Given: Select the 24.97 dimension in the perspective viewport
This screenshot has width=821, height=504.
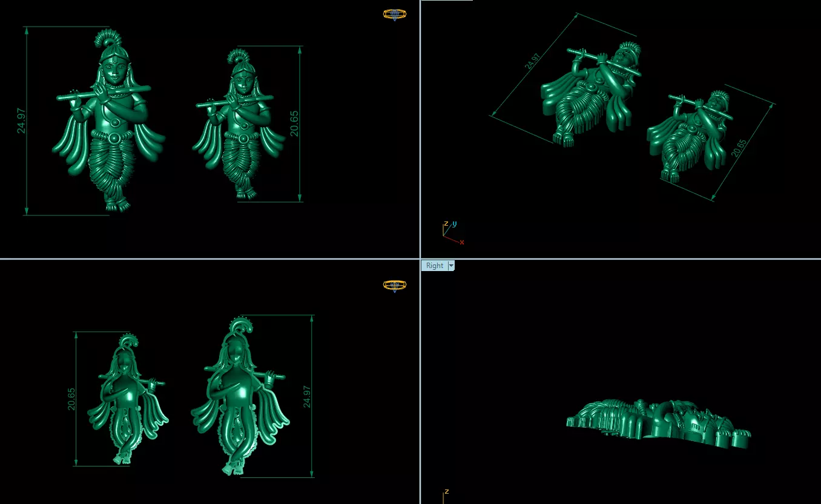Looking at the screenshot, I should pyautogui.click(x=532, y=61).
